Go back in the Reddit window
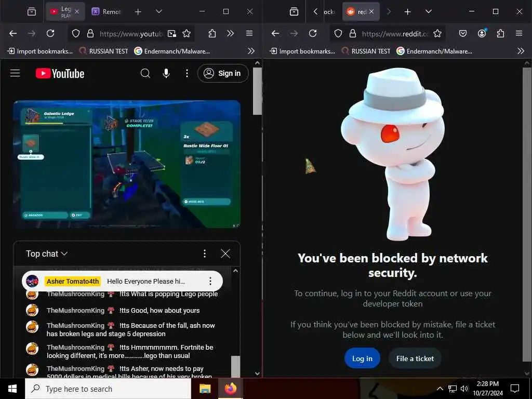 (x=275, y=33)
